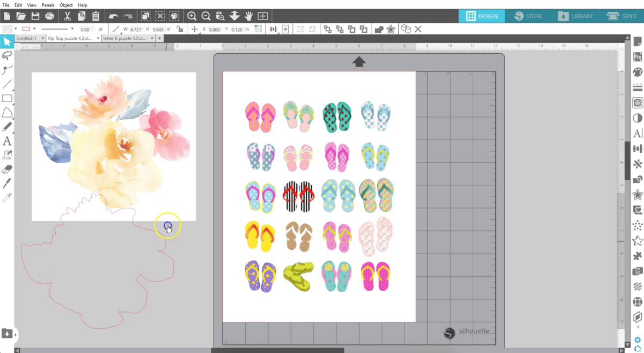The image size is (644, 353).
Task: Delete selected object with X icon
Action: [x=418, y=29]
